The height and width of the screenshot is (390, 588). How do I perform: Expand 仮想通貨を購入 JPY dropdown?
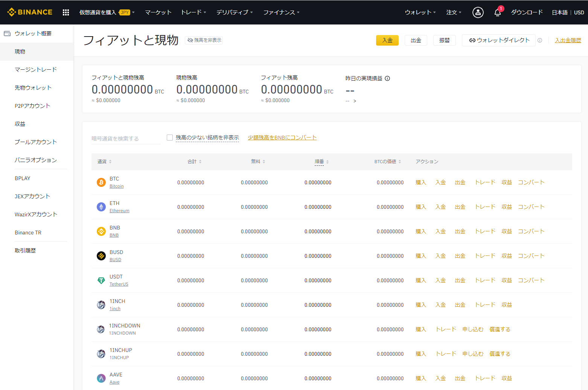point(107,12)
